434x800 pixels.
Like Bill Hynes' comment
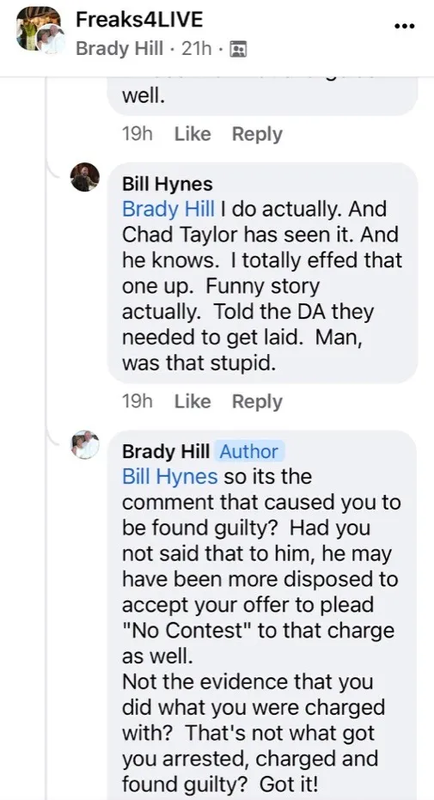[x=192, y=401]
